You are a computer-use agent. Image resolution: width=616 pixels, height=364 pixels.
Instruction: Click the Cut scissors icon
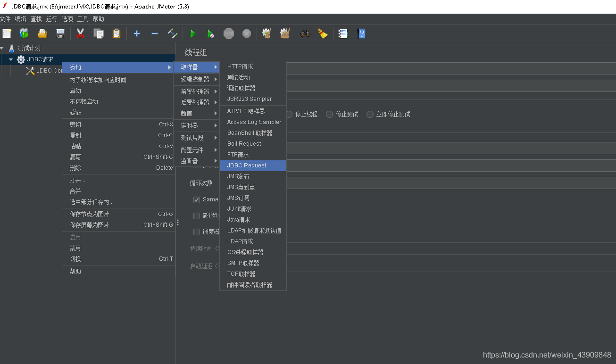[81, 33]
